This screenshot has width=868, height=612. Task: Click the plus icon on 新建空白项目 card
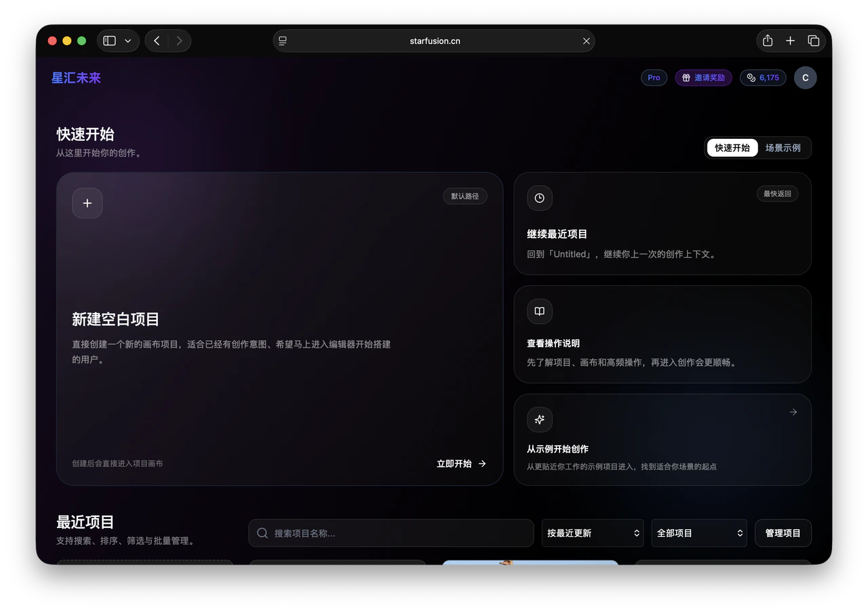click(87, 203)
